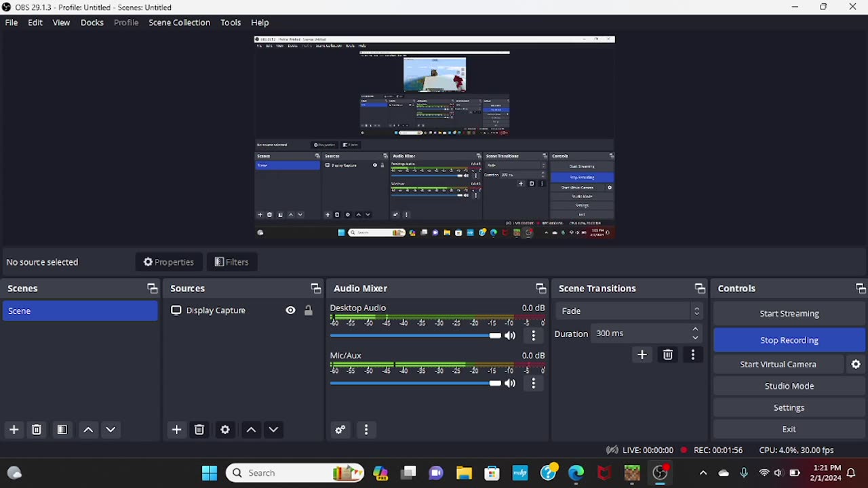Screen dimensions: 868x488
Task: Open the Edit menu
Action: [x=35, y=22]
